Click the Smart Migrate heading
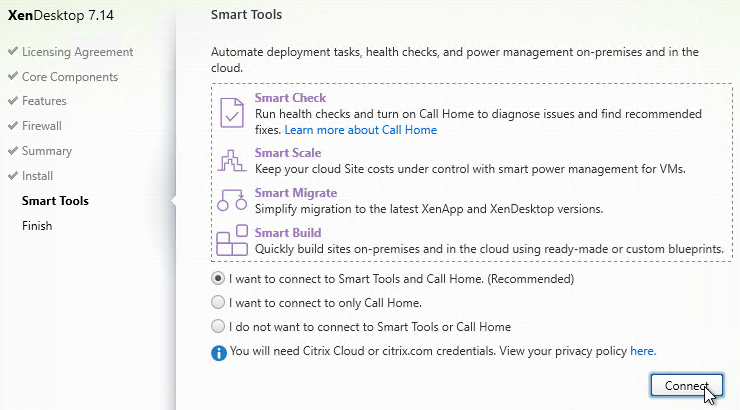This screenshot has width=740, height=410. pos(296,193)
